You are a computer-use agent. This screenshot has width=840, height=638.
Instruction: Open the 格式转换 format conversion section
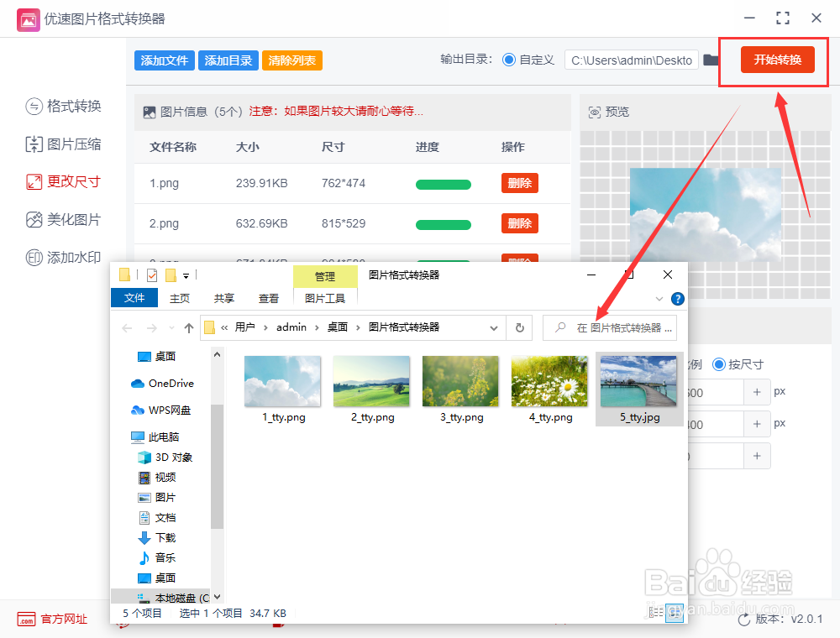63,106
